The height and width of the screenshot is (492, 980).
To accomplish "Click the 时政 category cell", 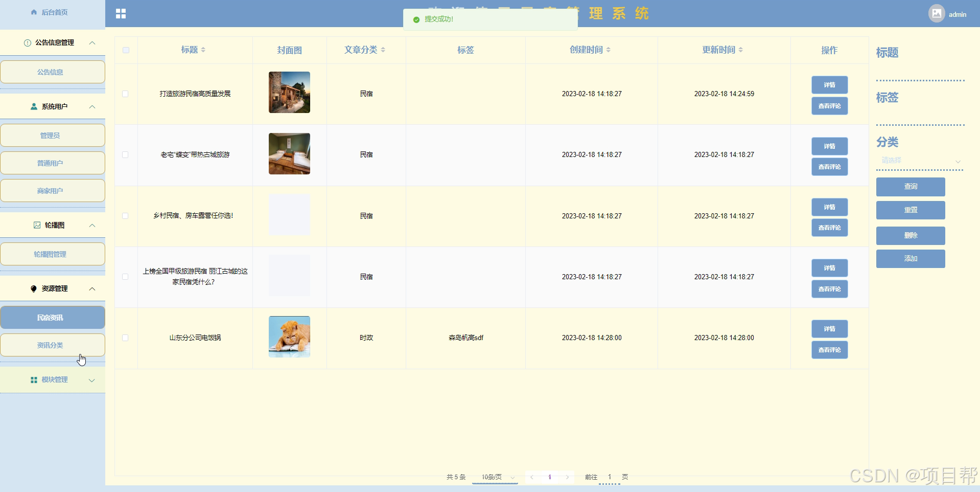I will coord(366,338).
